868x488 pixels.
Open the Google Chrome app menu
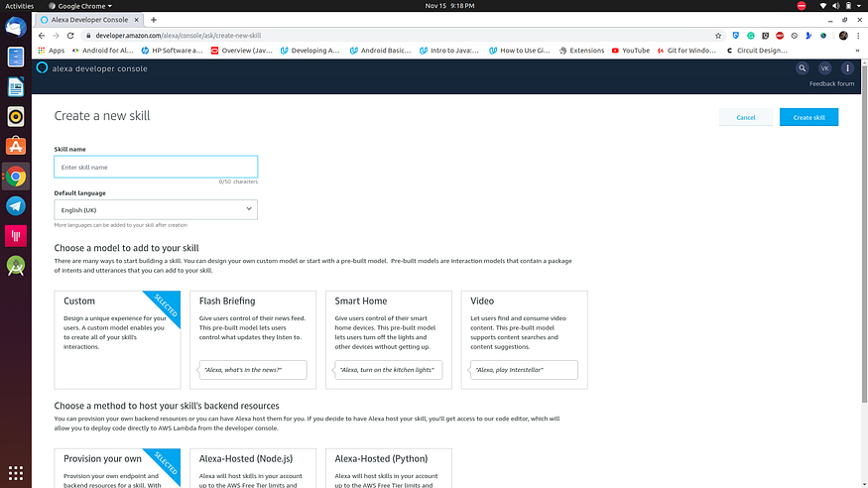click(80, 6)
